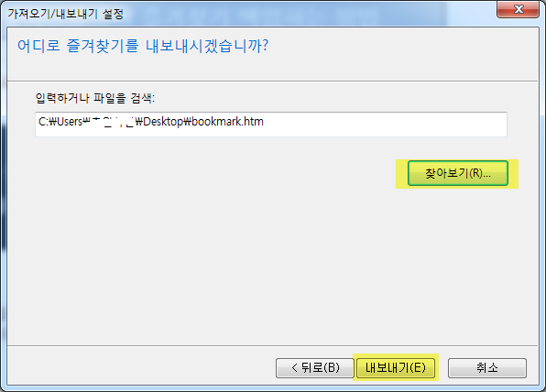Confirm favorites export with 내보내기(E)
This screenshot has height=392, width=546.
point(396,367)
